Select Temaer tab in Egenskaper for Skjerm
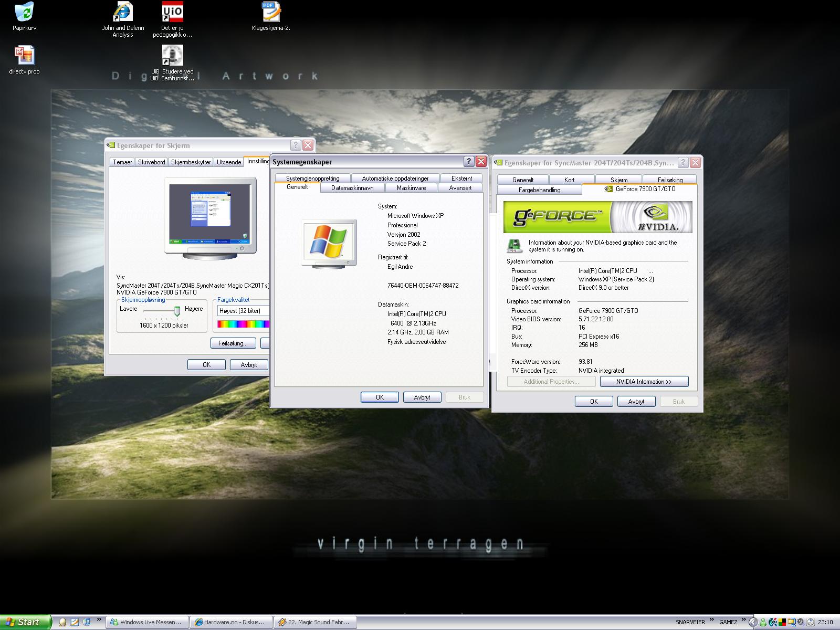 [122, 162]
